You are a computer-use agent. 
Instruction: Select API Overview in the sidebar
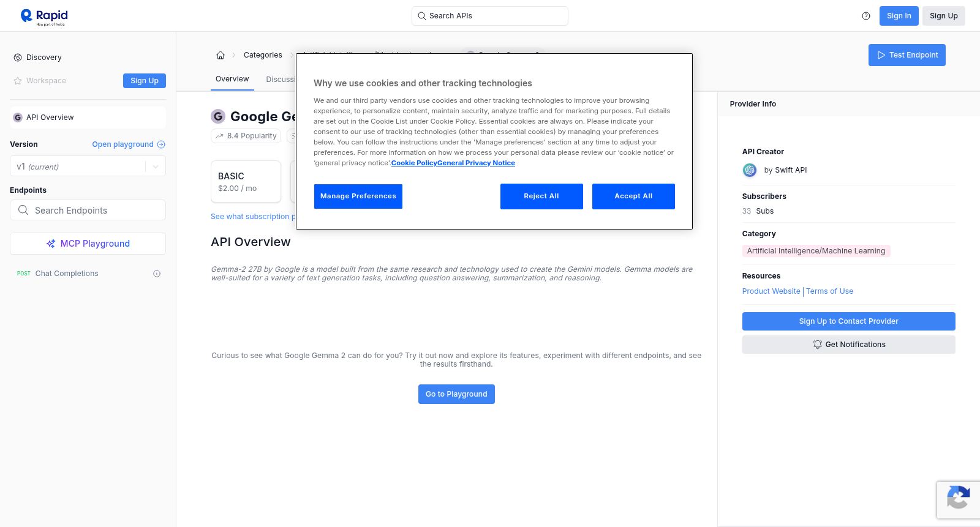point(88,118)
